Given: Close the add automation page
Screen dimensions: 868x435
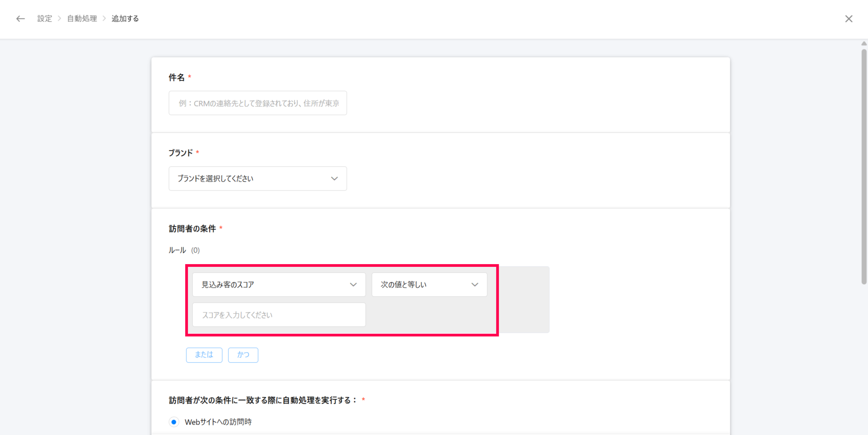Looking at the screenshot, I should point(848,19).
